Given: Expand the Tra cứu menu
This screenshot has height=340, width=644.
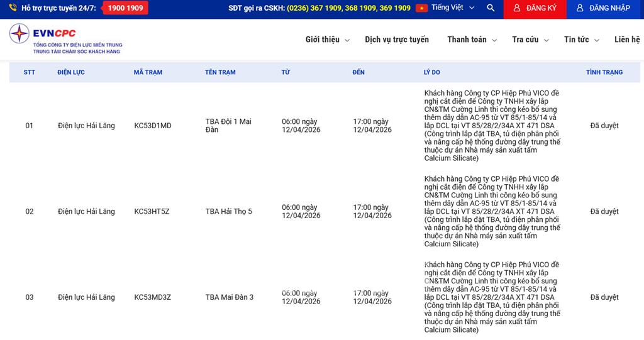Looking at the screenshot, I should pyautogui.click(x=530, y=40).
